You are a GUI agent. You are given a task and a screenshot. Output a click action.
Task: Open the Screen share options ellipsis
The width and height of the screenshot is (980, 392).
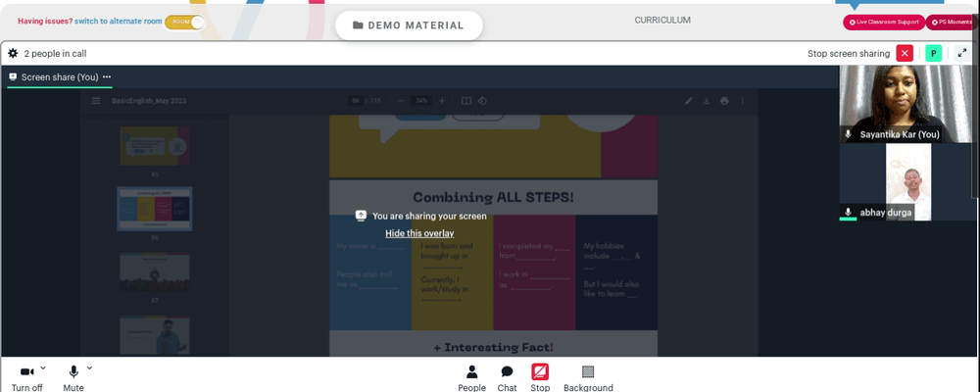(x=107, y=76)
